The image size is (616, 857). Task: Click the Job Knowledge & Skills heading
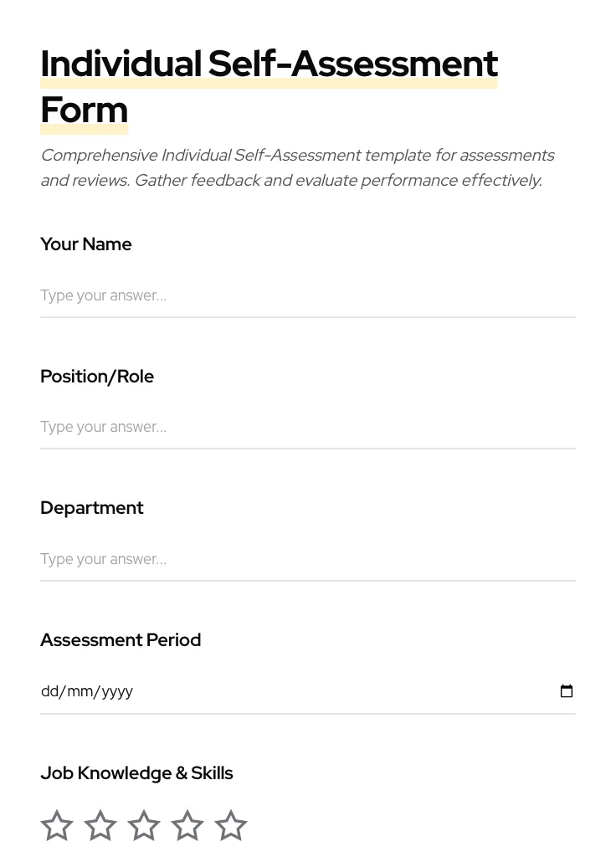pyautogui.click(x=136, y=772)
